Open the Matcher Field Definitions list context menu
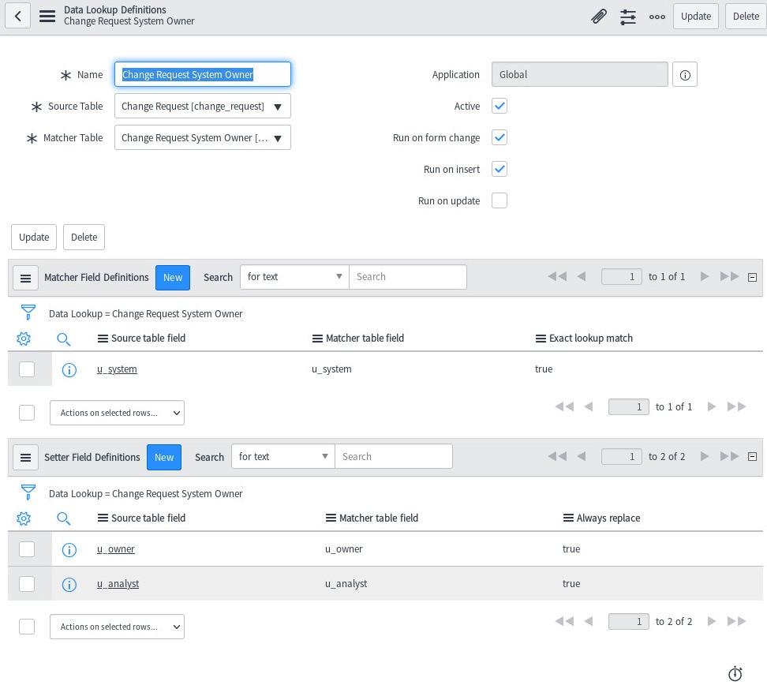 [26, 278]
